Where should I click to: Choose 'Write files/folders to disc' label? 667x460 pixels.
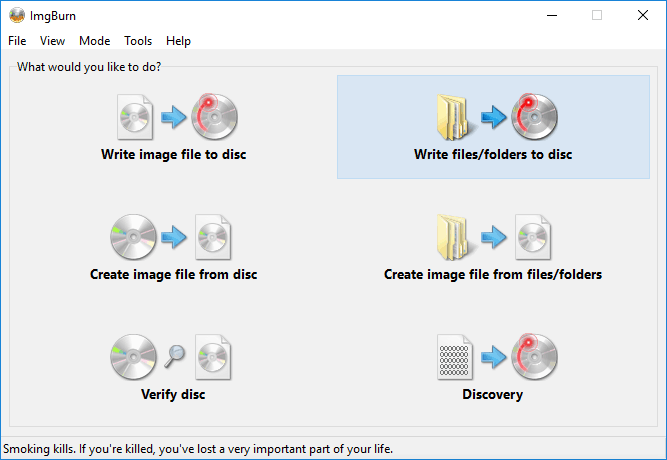493,154
